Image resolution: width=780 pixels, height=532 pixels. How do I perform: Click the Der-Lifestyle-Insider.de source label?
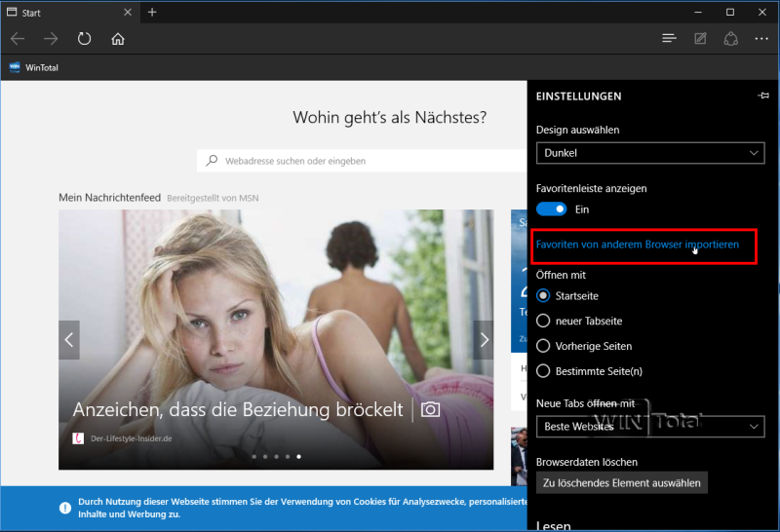[132, 438]
